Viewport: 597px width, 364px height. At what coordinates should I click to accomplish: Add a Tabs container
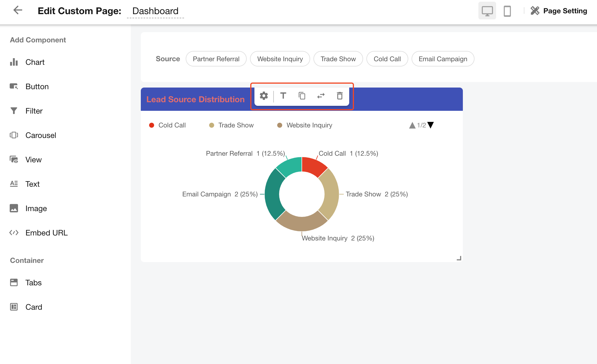[33, 283]
